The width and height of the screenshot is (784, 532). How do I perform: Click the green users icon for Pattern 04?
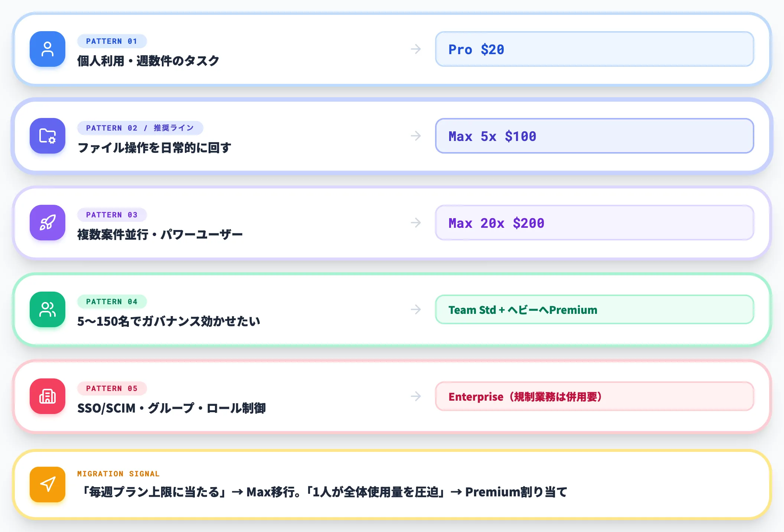click(48, 309)
